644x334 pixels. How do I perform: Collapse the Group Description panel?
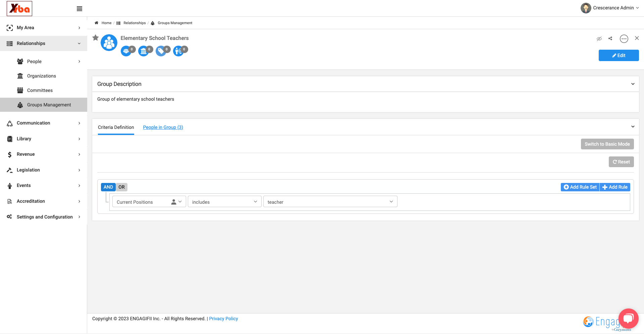tap(633, 84)
